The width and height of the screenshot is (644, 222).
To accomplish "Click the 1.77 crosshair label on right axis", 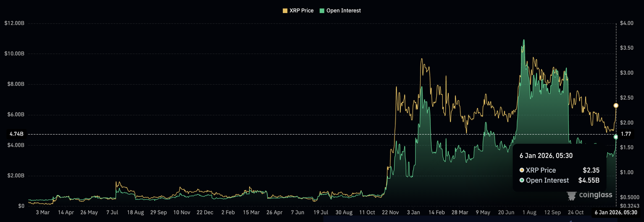I will 626,134.
